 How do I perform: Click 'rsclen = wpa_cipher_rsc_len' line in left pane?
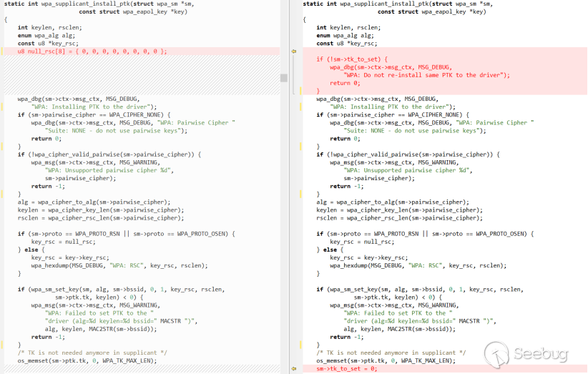tap(100, 217)
